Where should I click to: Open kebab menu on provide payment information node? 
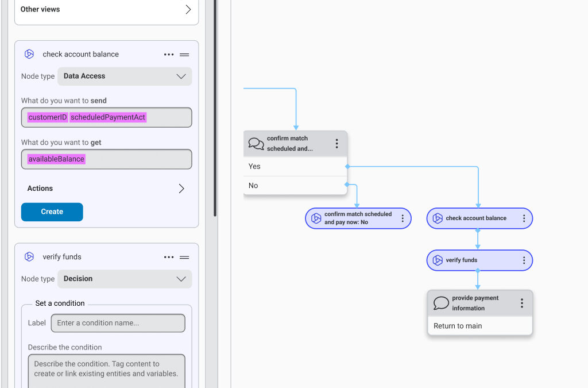[521, 303]
